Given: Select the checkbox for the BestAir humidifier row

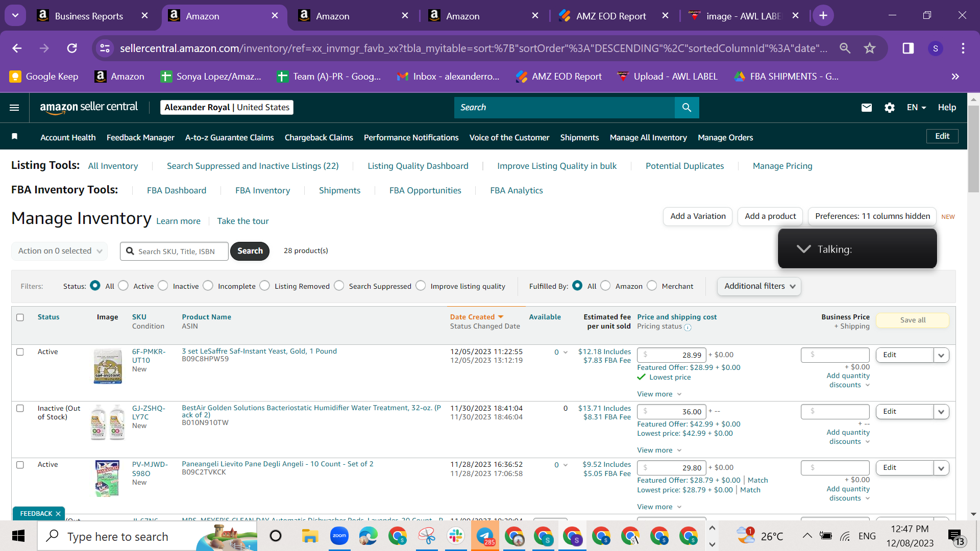Looking at the screenshot, I should pyautogui.click(x=20, y=408).
